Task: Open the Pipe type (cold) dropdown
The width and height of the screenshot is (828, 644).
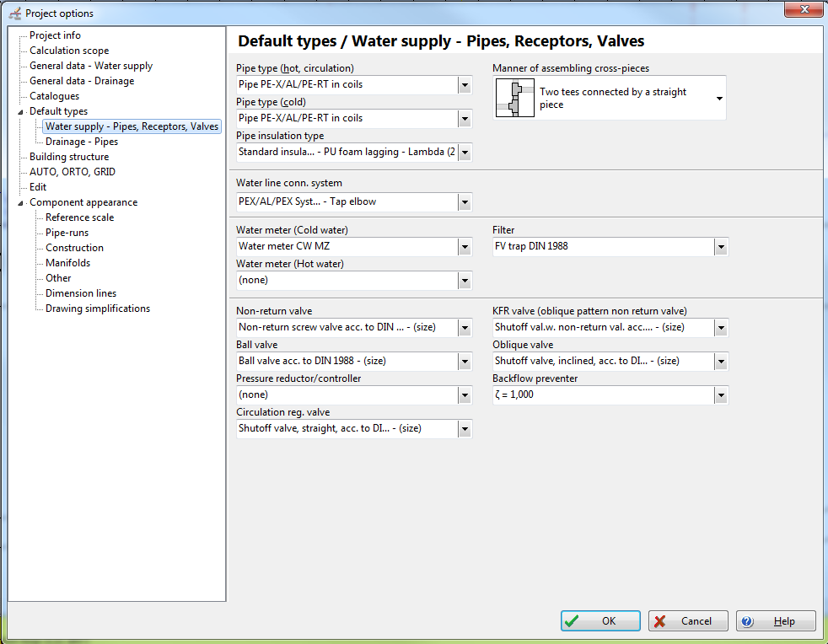Action: click(x=465, y=118)
